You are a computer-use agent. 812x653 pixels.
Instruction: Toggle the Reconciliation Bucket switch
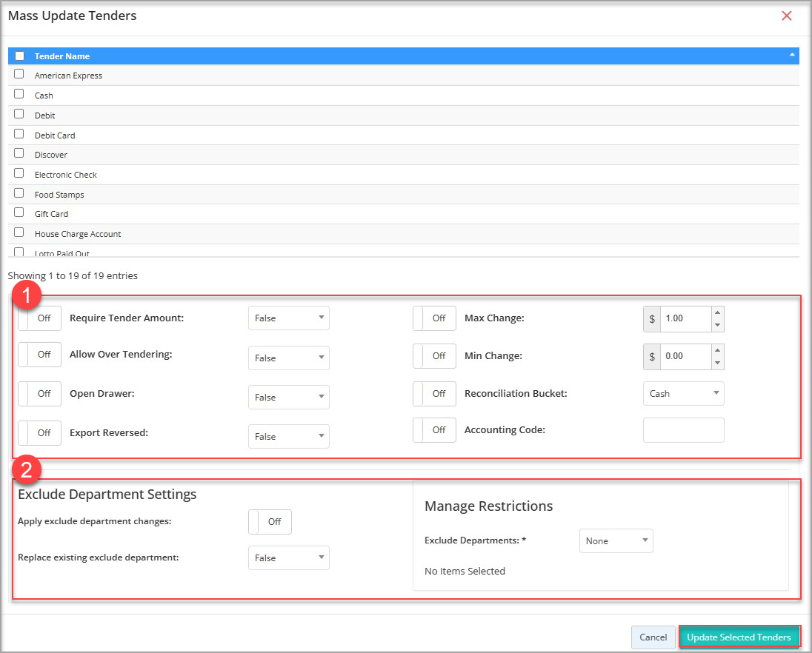click(434, 394)
